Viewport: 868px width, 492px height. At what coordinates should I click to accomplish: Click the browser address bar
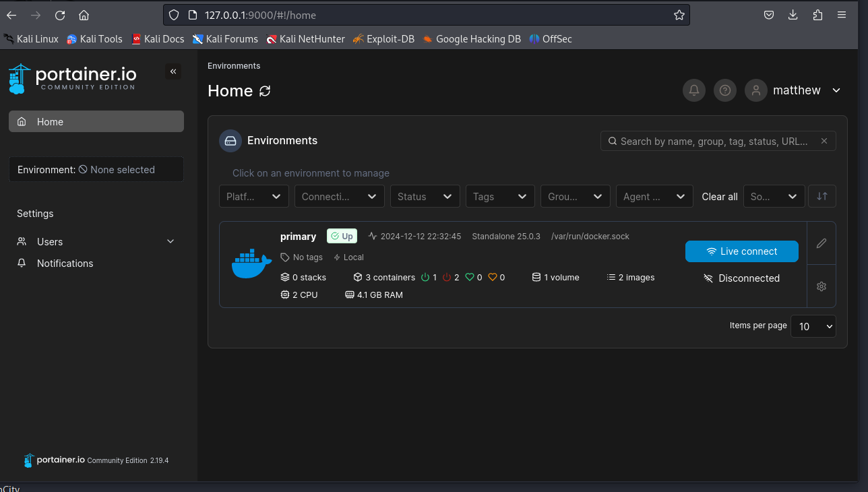tap(427, 15)
